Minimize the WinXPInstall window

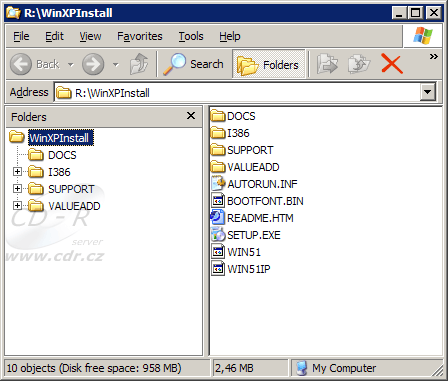pyautogui.click(x=399, y=13)
